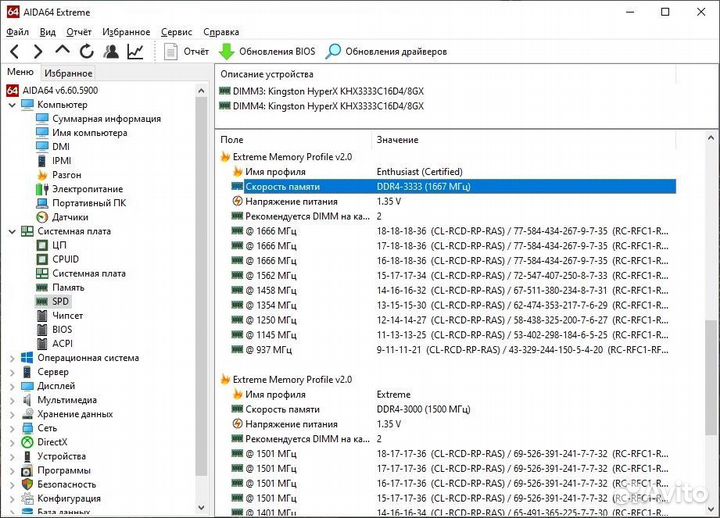
Task: Expand the Операционная система node
Action: 12,358
